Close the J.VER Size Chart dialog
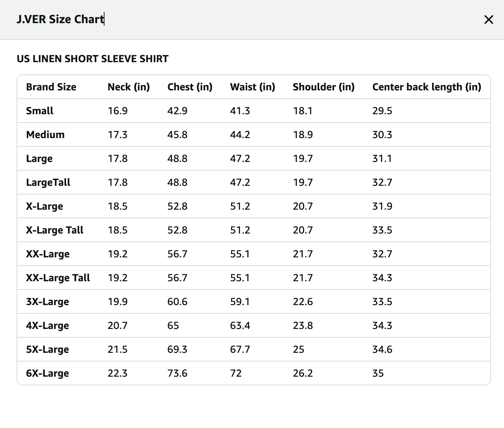The height and width of the screenshot is (428, 504). tap(488, 20)
